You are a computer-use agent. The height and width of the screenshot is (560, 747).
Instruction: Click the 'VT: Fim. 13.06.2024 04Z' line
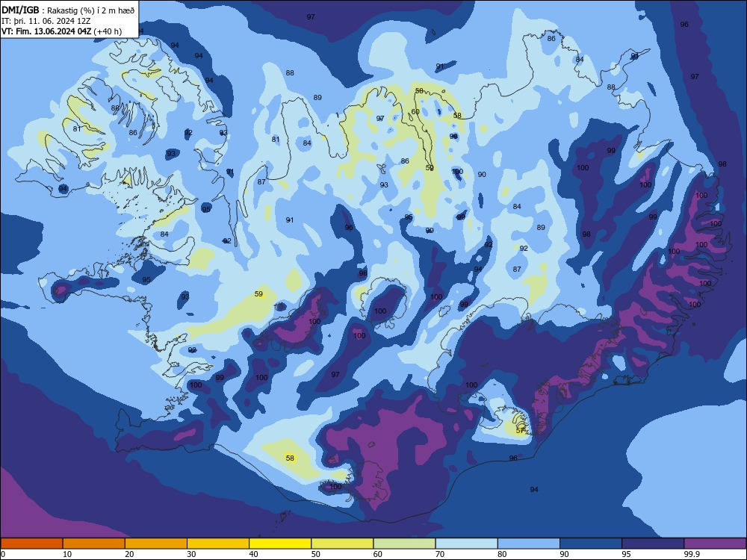click(46, 31)
